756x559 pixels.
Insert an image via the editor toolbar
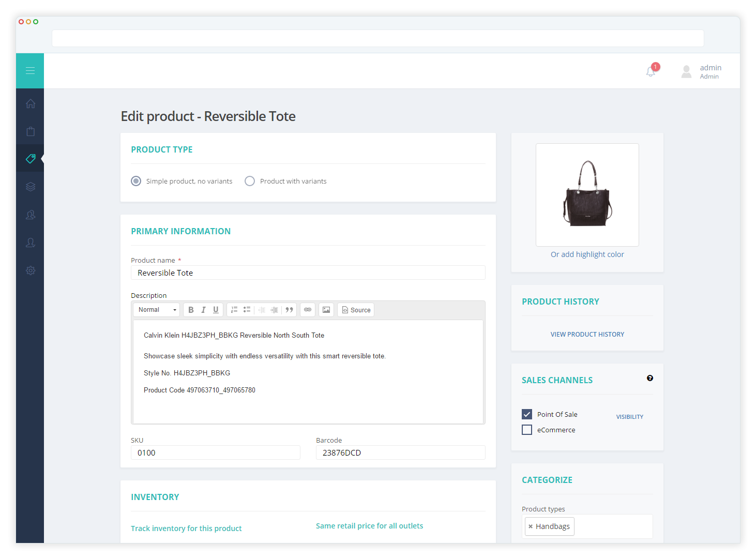[x=326, y=309]
